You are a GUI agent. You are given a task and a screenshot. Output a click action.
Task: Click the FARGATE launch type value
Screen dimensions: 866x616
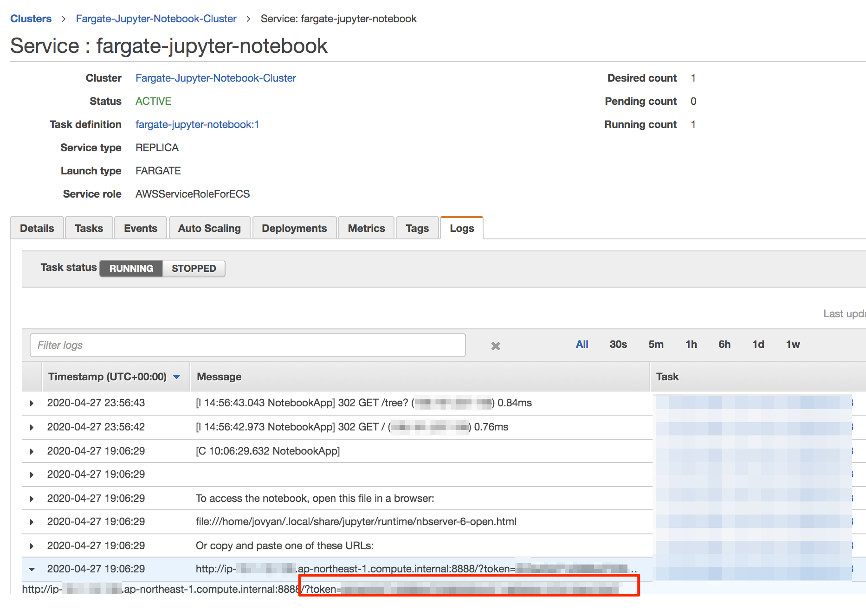coord(158,171)
